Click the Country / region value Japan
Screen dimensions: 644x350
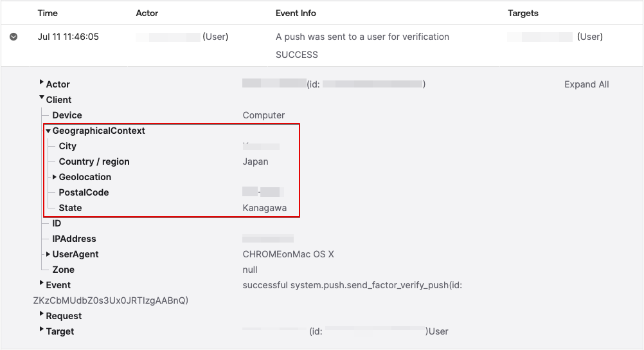pyautogui.click(x=255, y=161)
